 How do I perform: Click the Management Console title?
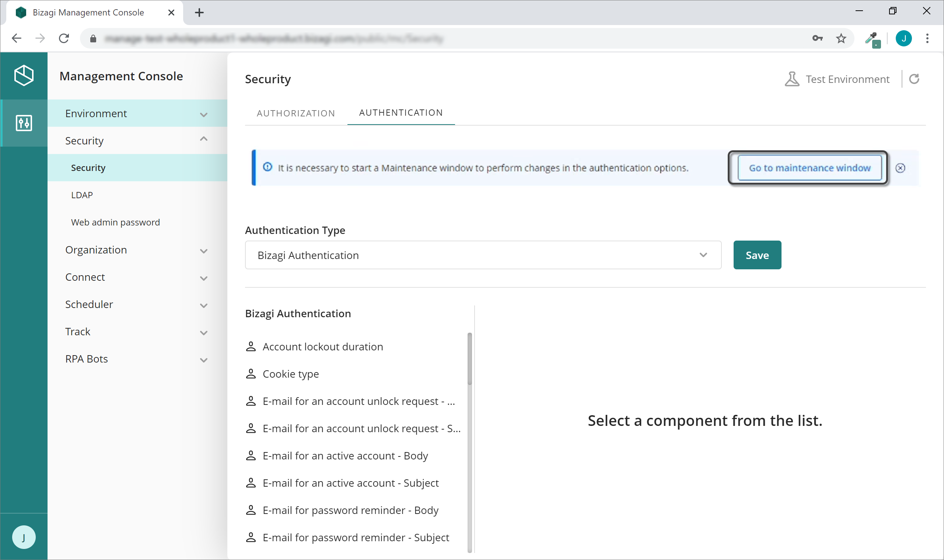coord(121,76)
